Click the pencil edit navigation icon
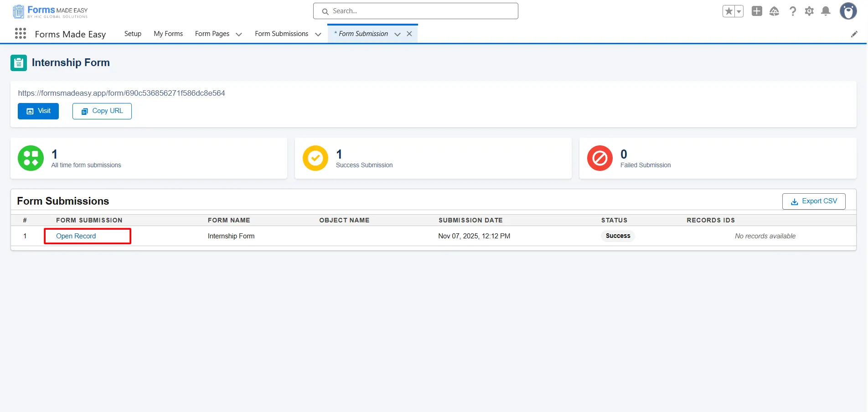Screen dimensions: 868x412 coord(854,34)
